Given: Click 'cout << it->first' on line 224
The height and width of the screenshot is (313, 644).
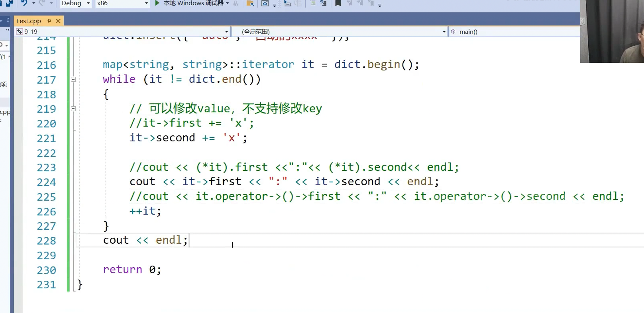Looking at the screenshot, I should tap(185, 182).
